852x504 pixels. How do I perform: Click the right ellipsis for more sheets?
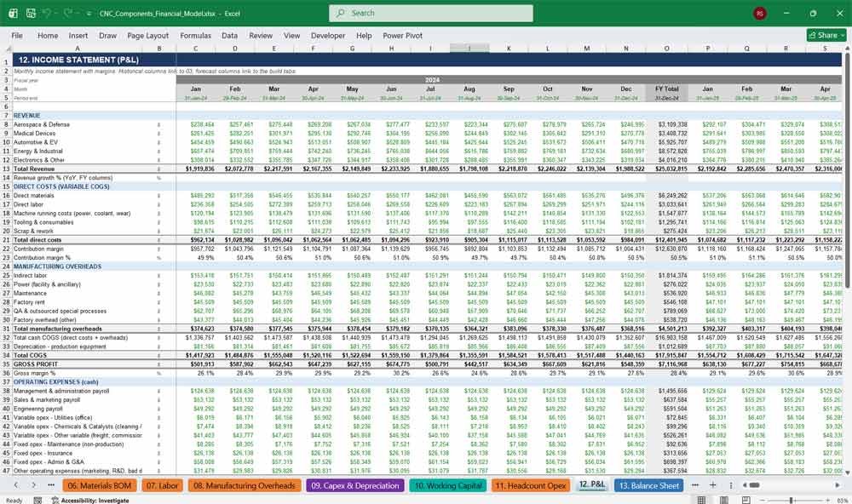pyautogui.click(x=695, y=485)
